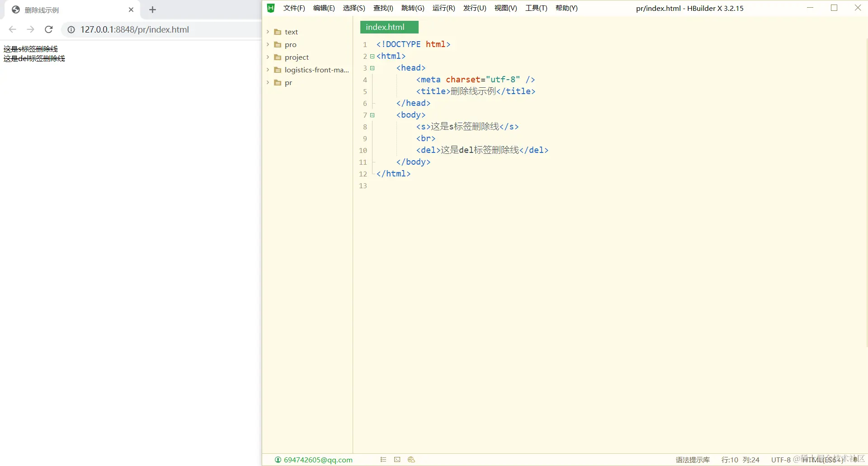Reload the browser page
This screenshot has height=466, width=868.
(49, 29)
